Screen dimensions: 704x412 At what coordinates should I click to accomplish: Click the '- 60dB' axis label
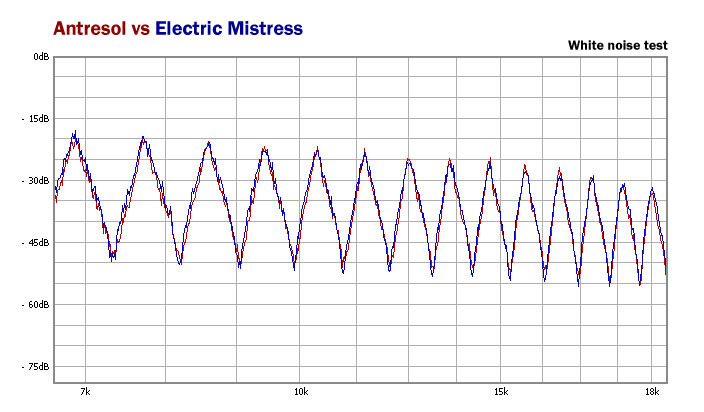click(35, 305)
